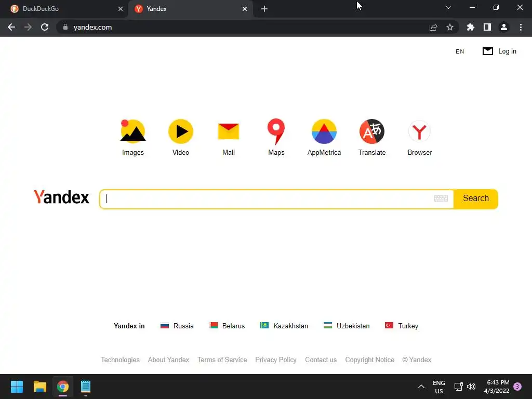This screenshot has width=532, height=399.
Task: Open the EN language selector
Action: coord(460,51)
